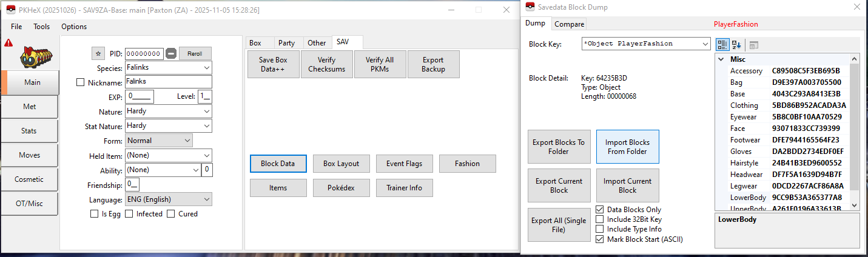
Task: Check the Cured box
Action: click(171, 214)
